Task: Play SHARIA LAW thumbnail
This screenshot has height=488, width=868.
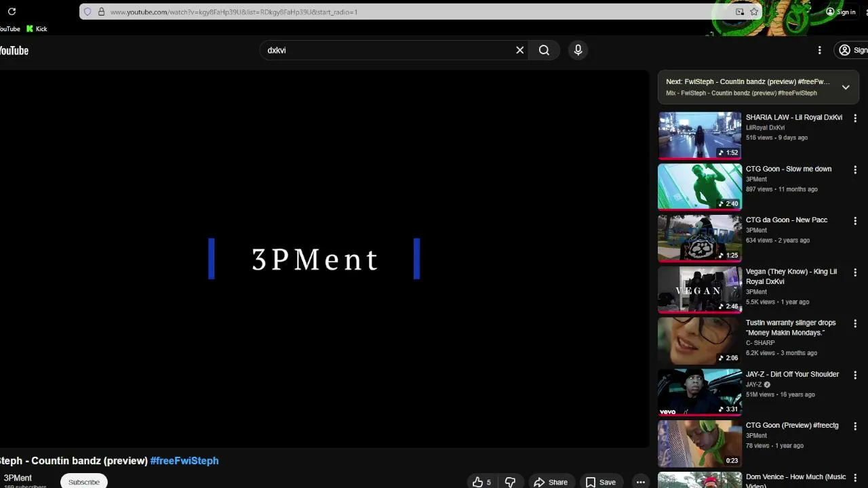Action: tap(700, 135)
